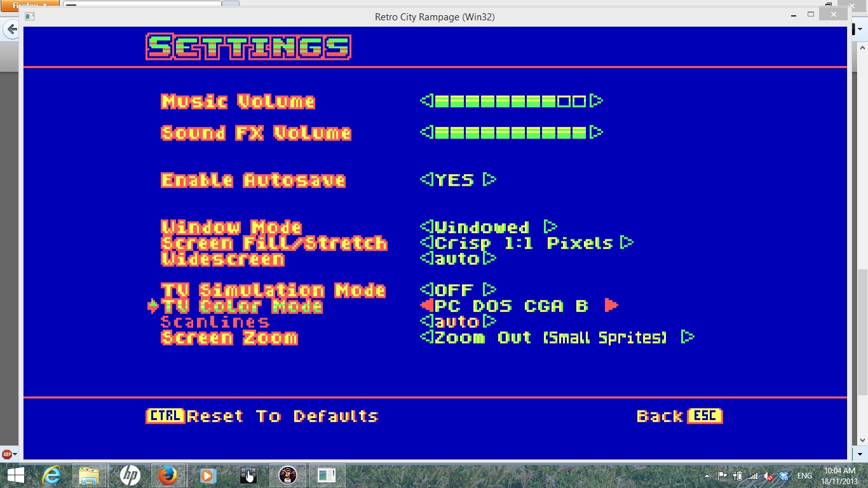Switch to Retro City Rampage taskbar icon

point(288,475)
